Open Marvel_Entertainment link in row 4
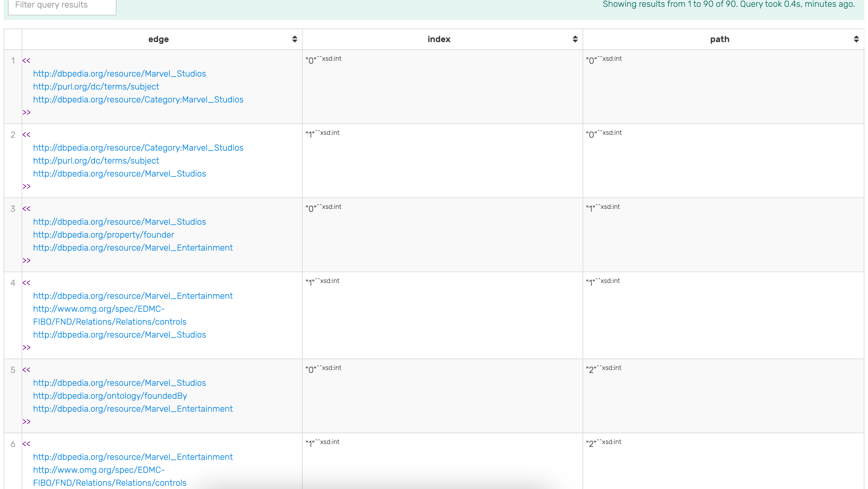 point(133,296)
